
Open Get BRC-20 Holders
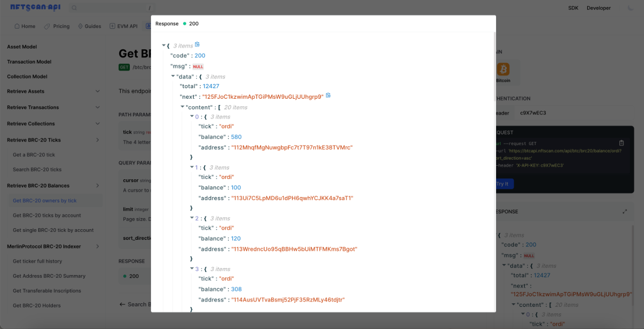point(37,305)
